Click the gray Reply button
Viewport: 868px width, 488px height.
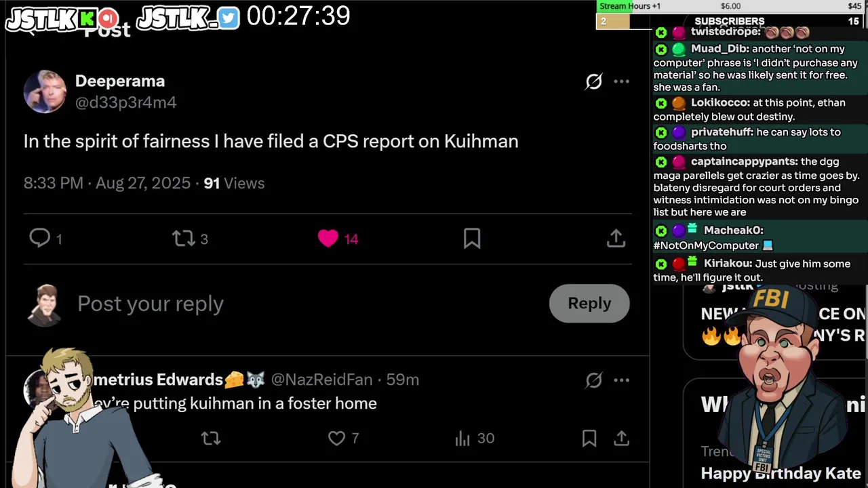[589, 303]
